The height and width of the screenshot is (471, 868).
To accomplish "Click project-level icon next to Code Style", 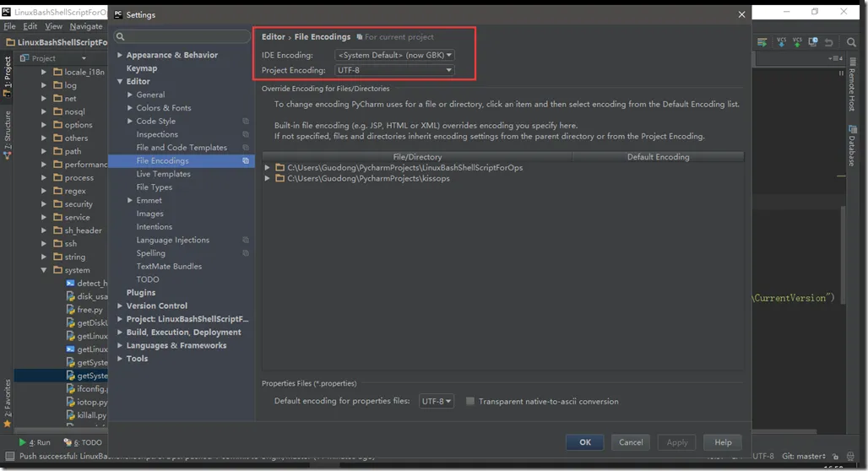I will coord(246,122).
